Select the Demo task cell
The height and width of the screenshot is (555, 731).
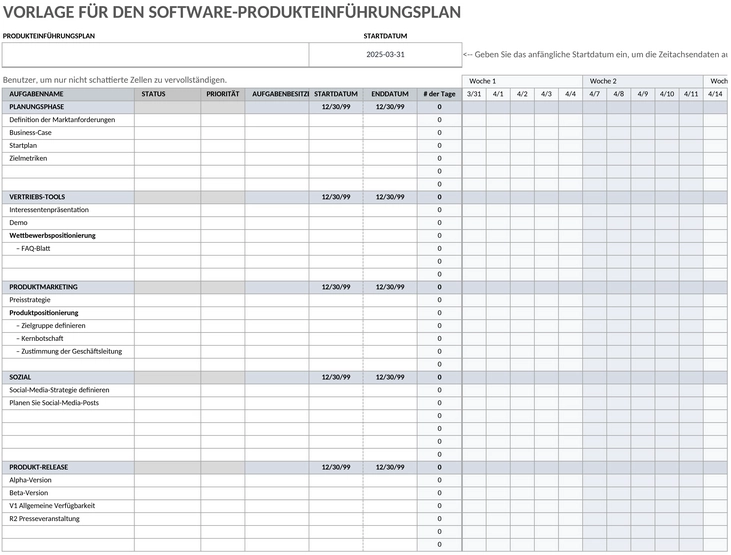[69, 222]
